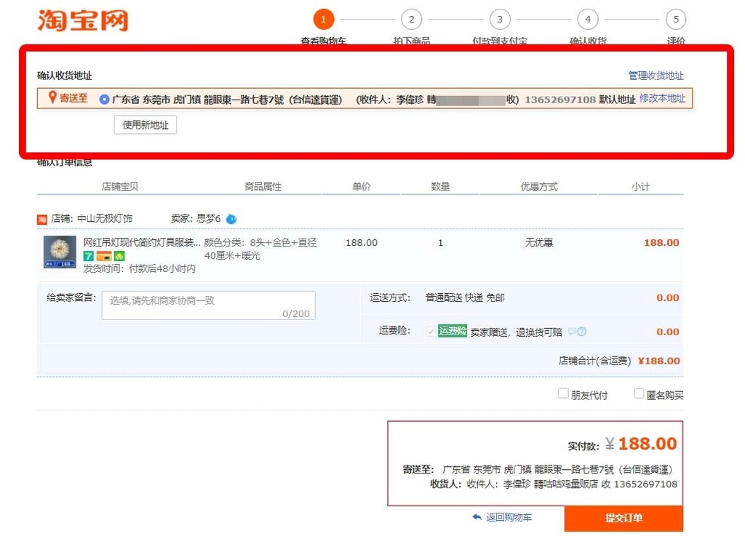
Task: Open Wangwang chat icon beside 思梦6
Action: pyautogui.click(x=231, y=219)
